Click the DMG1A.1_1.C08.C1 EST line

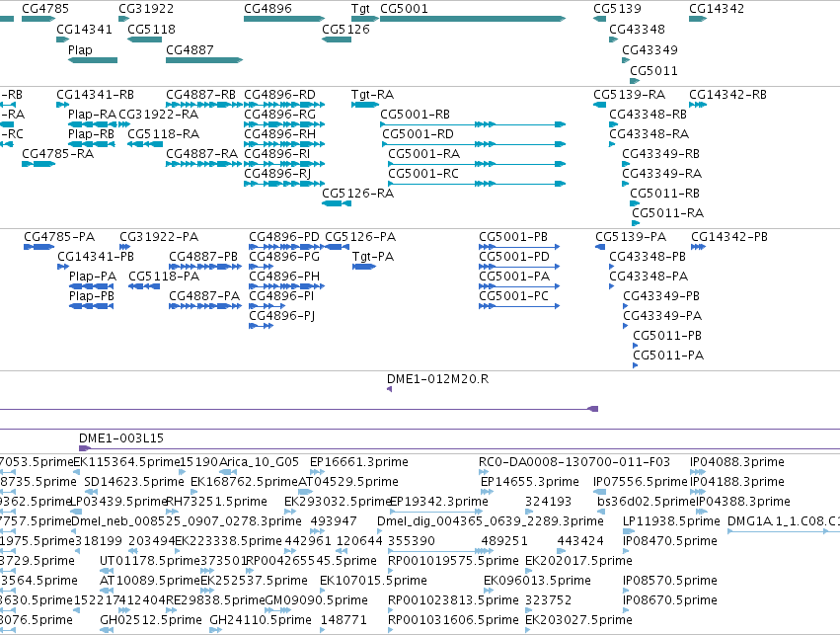tap(784, 531)
